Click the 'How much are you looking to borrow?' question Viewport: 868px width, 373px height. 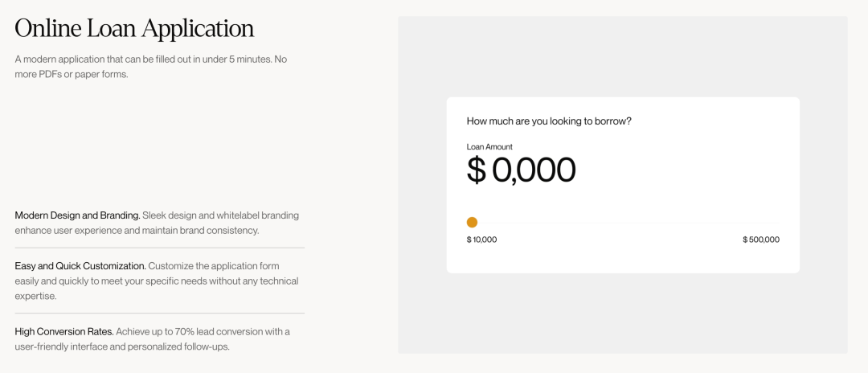pyautogui.click(x=549, y=121)
